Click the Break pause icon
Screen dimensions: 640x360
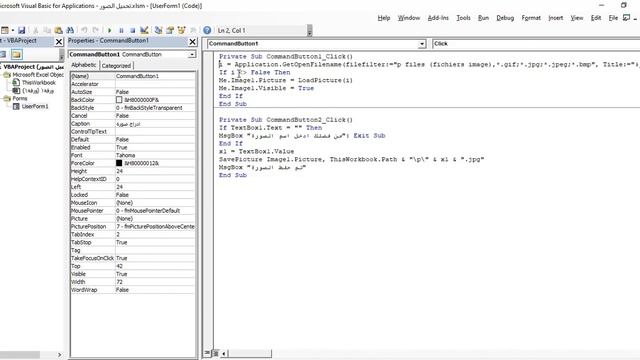(121, 30)
